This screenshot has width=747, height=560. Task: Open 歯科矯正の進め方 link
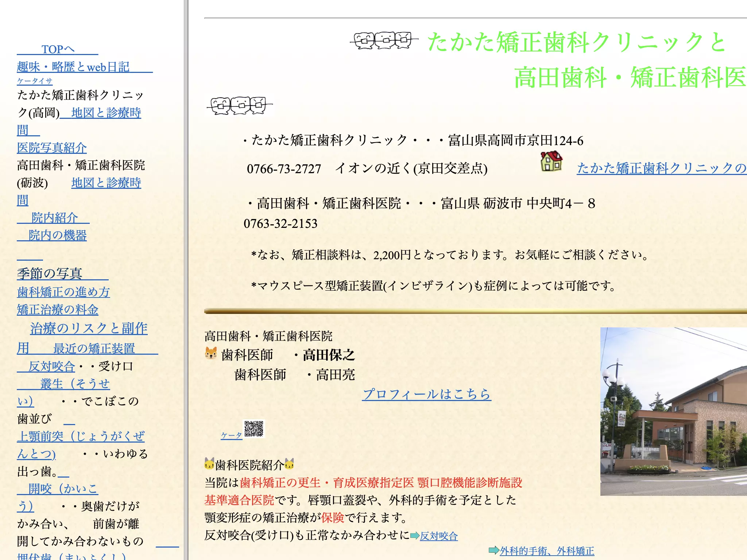point(63,292)
